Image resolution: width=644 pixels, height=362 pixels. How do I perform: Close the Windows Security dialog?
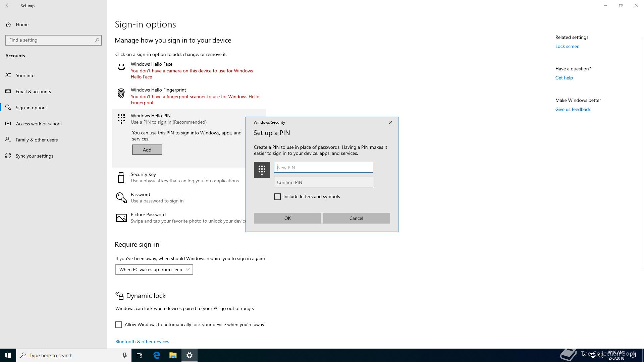(x=391, y=122)
